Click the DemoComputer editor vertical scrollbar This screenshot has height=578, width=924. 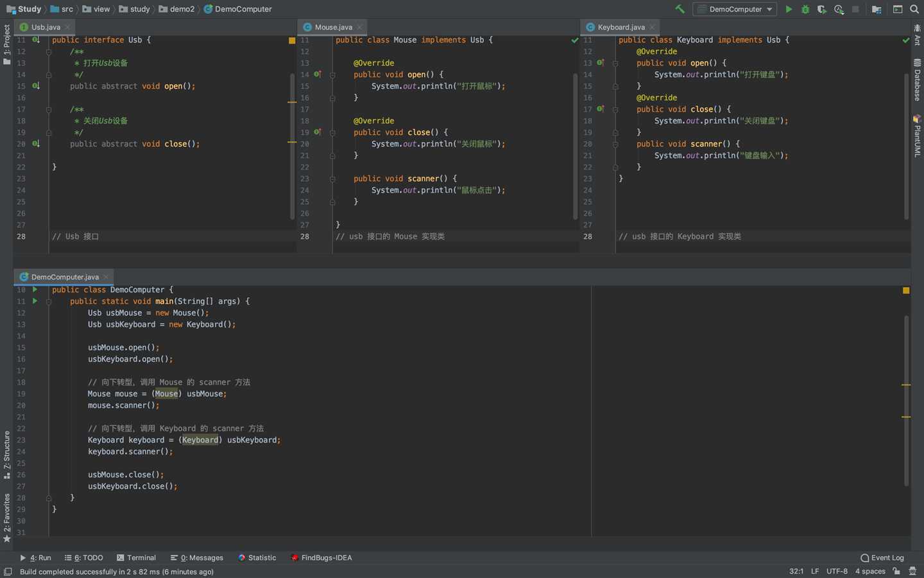906,398
